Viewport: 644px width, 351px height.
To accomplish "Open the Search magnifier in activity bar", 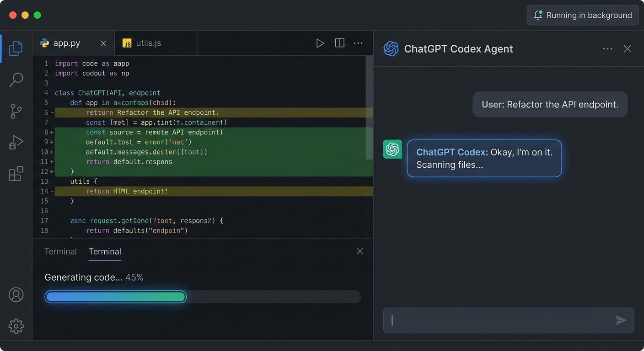I will (x=16, y=80).
